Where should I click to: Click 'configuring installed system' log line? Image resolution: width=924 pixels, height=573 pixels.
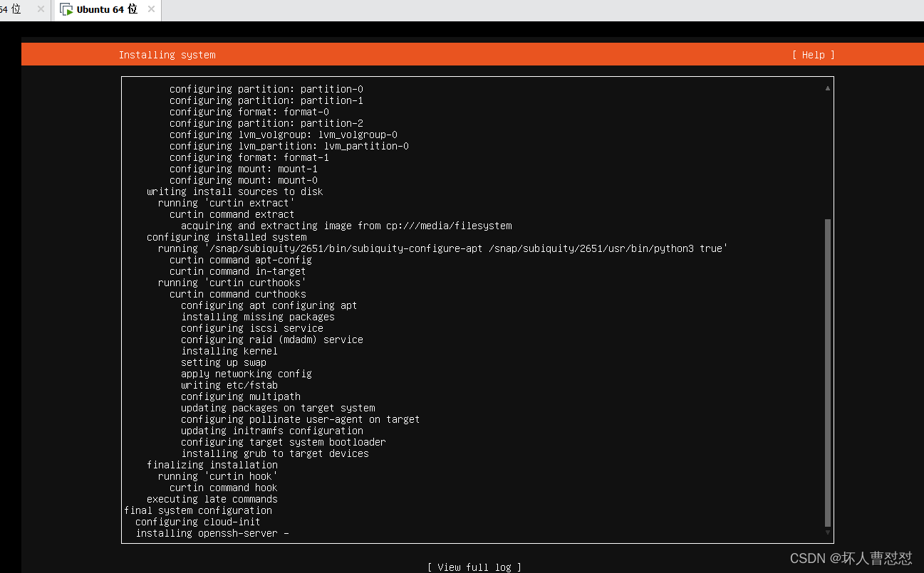[227, 237]
